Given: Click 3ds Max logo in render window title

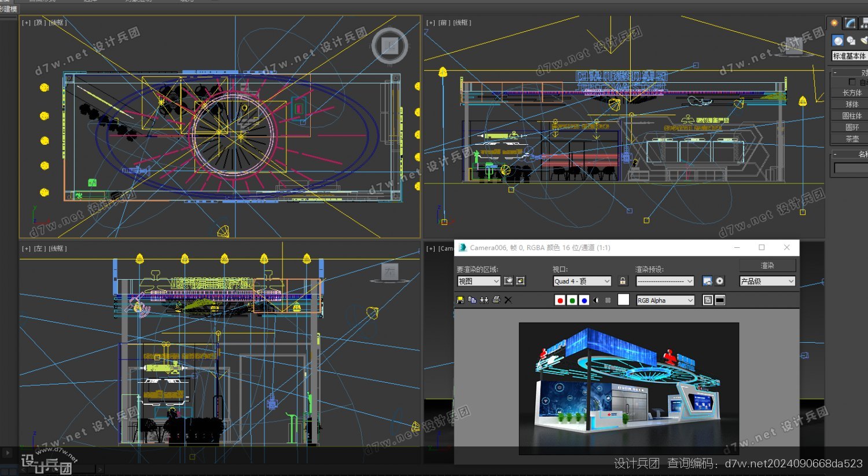Looking at the screenshot, I should point(462,247).
